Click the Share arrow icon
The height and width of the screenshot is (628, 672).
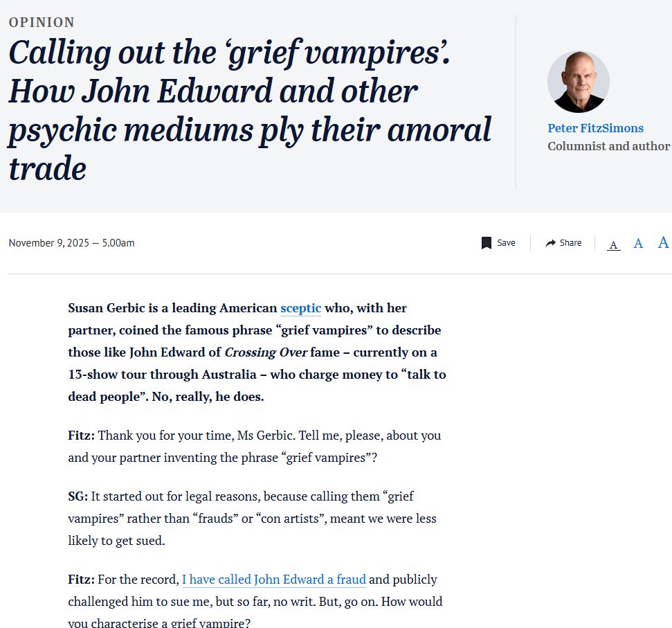click(550, 243)
